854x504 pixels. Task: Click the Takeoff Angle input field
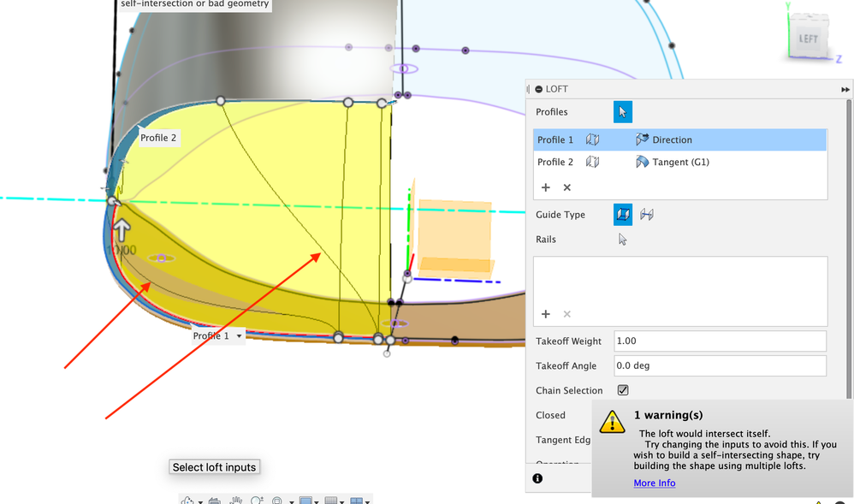(x=720, y=366)
